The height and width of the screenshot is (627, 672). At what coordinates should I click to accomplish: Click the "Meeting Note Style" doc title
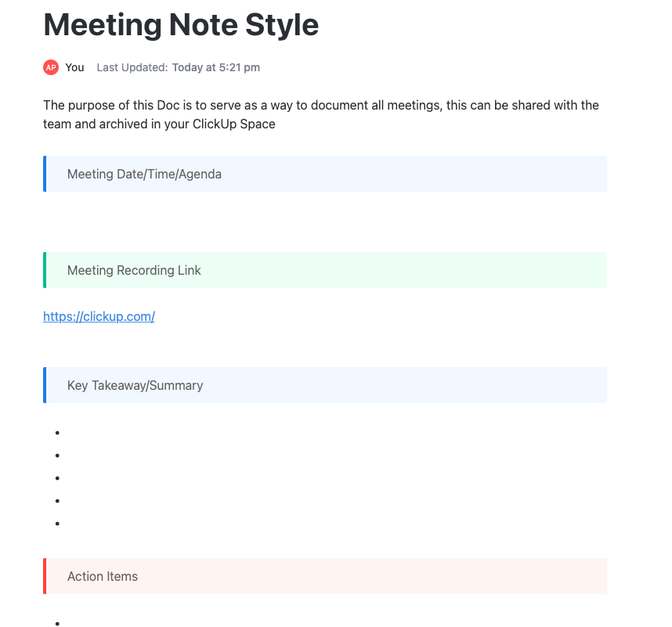click(x=181, y=25)
